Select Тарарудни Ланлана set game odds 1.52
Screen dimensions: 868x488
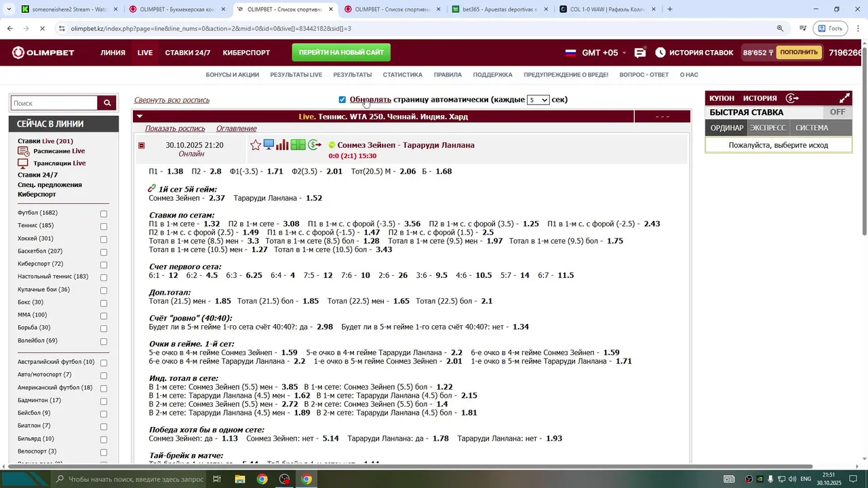314,198
